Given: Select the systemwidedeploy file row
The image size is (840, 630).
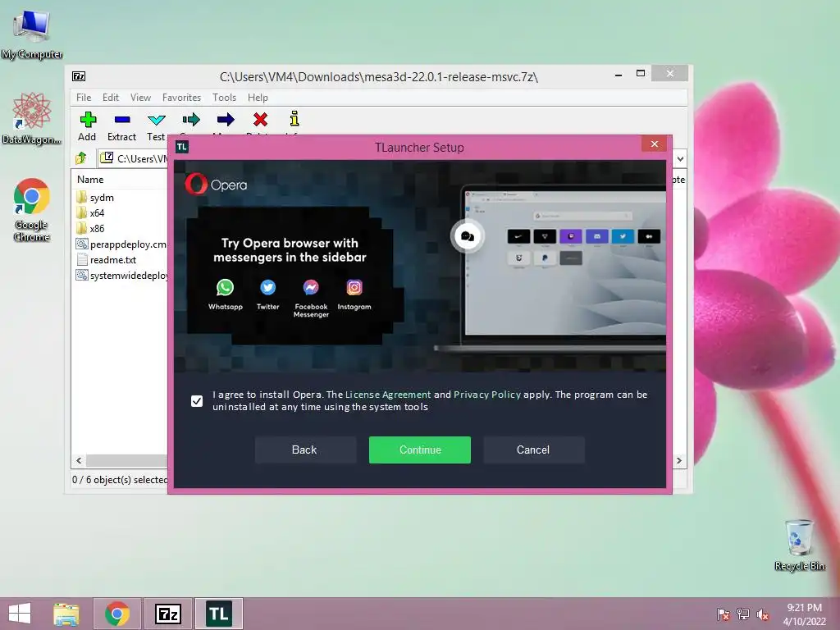Looking at the screenshot, I should coord(121,276).
